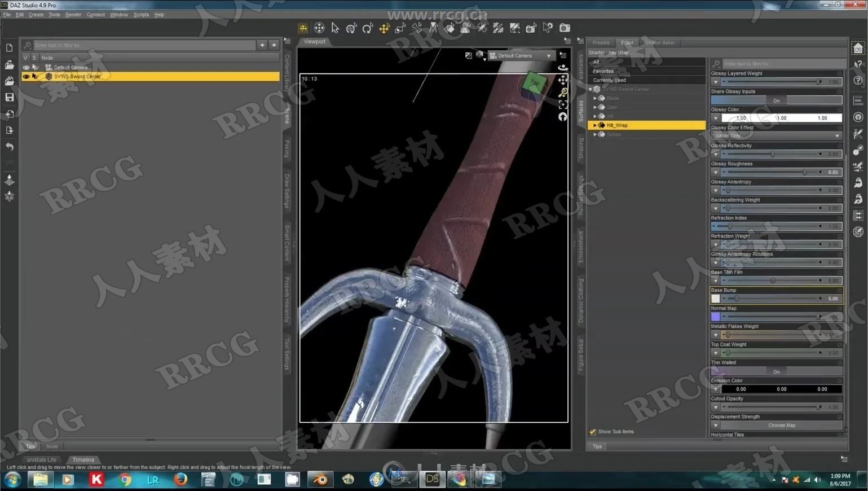Expand the Blade surface in the tree
Screen dimensions: 868x491
coord(595,98)
